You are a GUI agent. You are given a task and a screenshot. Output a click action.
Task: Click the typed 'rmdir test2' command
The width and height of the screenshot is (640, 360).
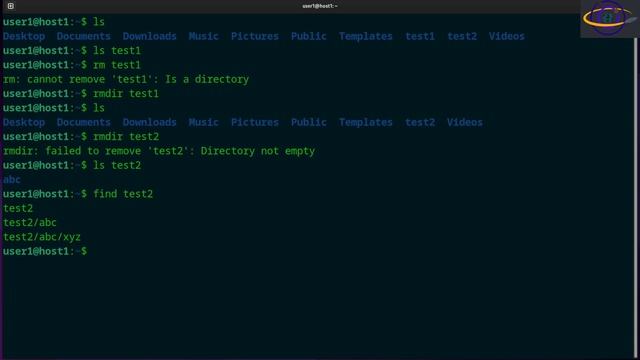[x=126, y=137]
